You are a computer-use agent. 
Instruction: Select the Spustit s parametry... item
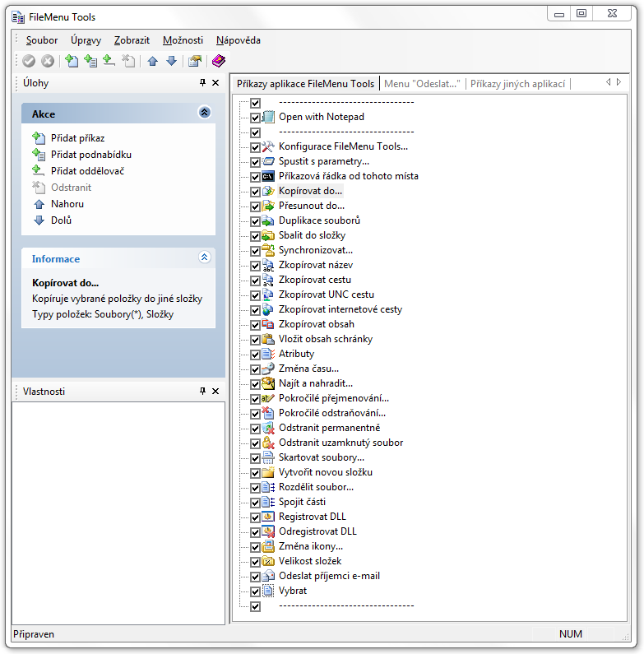pyautogui.click(x=324, y=161)
